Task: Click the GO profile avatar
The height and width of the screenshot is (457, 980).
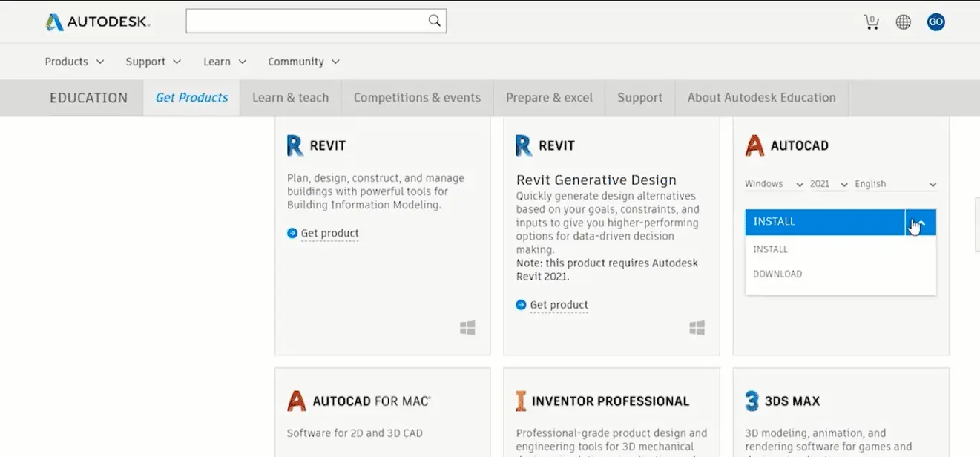Action: coord(935,22)
